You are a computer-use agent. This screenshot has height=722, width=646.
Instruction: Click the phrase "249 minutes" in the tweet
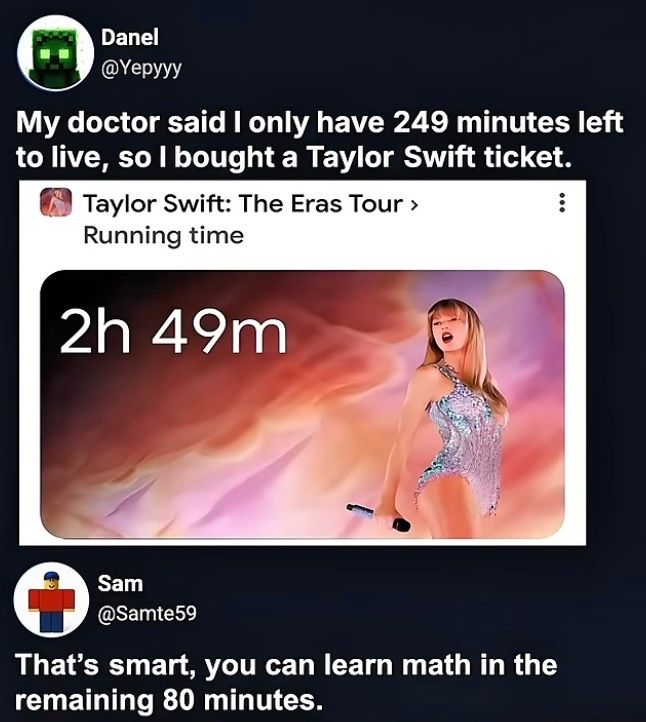[479, 123]
